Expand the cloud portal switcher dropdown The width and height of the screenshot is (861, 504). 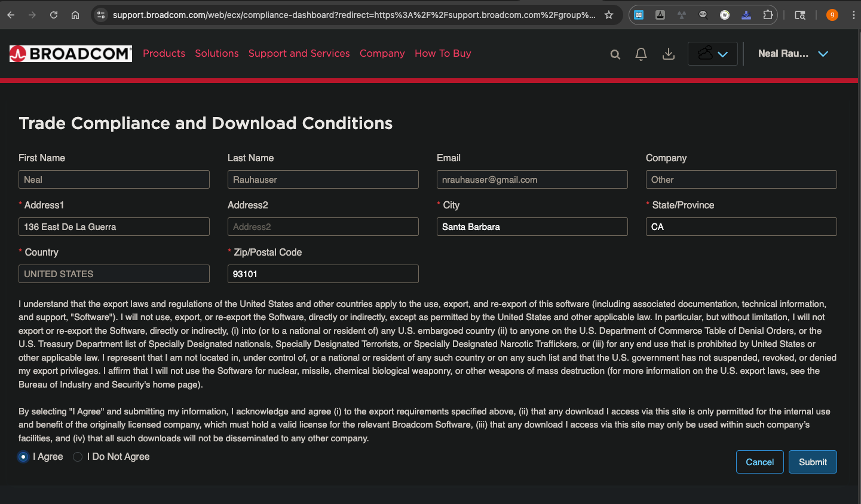713,54
